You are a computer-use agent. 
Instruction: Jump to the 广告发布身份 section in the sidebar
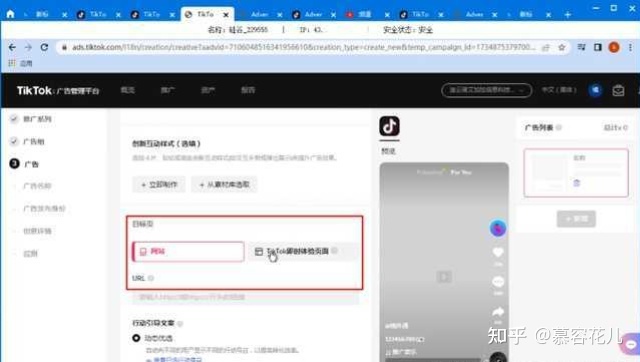(x=44, y=209)
